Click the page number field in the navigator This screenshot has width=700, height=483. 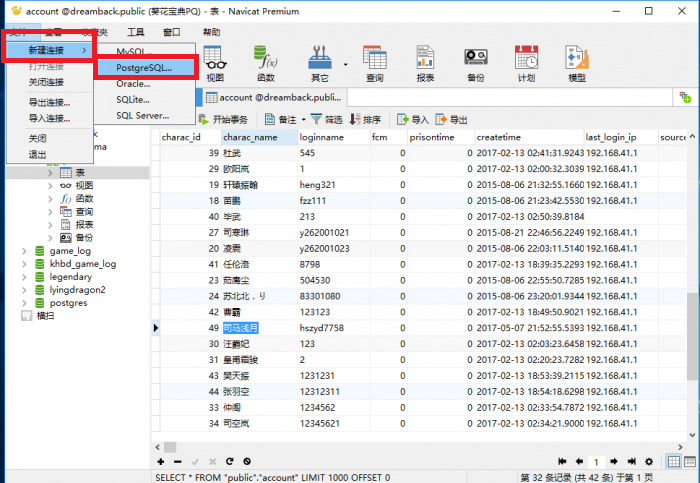point(596,462)
